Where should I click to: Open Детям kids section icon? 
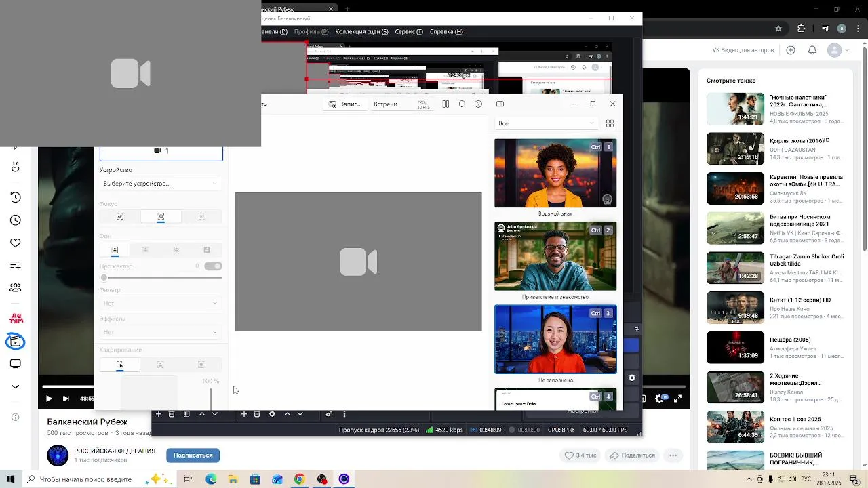[x=16, y=319]
